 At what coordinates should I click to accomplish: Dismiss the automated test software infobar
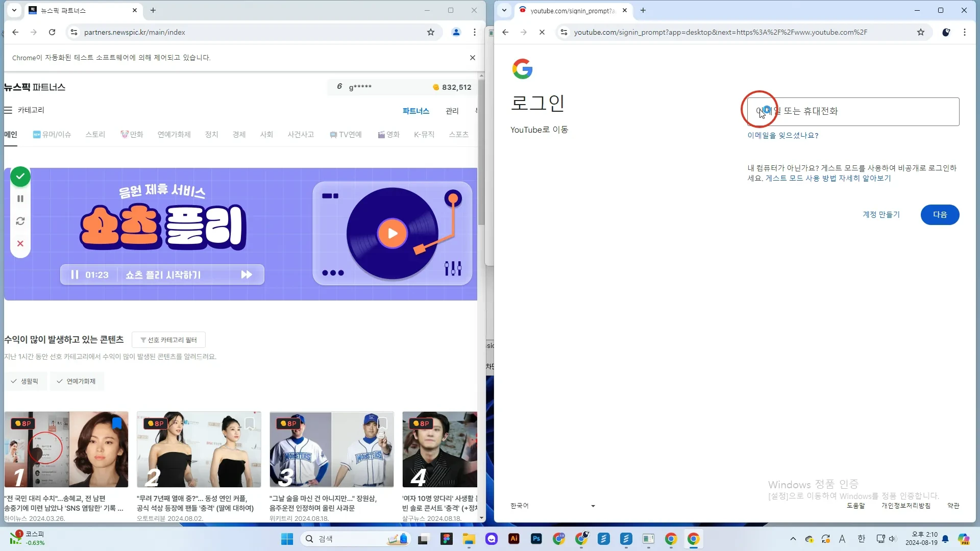[x=473, y=58]
